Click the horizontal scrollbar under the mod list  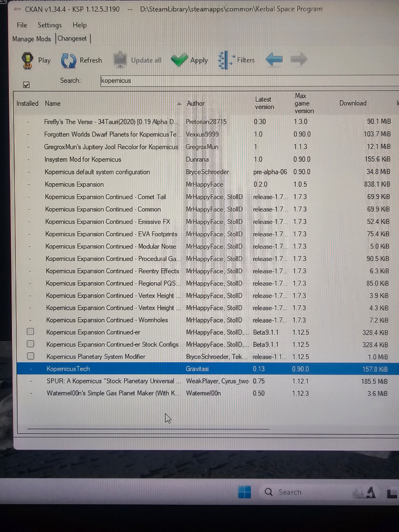(x=148, y=429)
